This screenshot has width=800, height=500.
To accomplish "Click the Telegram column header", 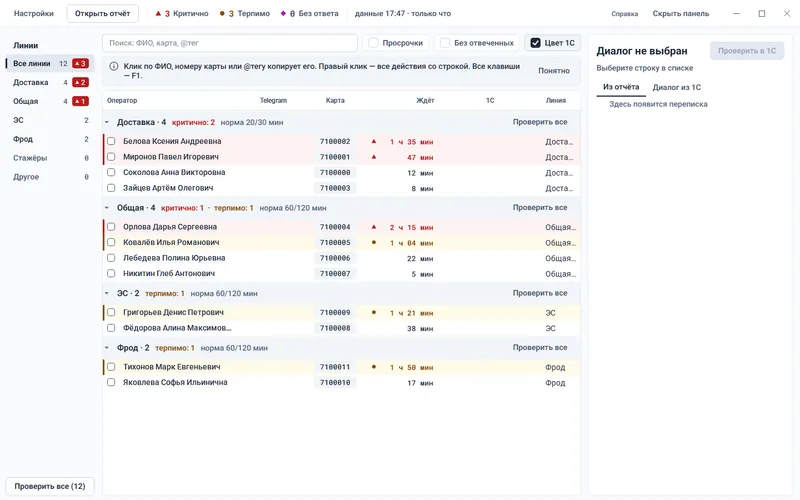I will [273, 101].
